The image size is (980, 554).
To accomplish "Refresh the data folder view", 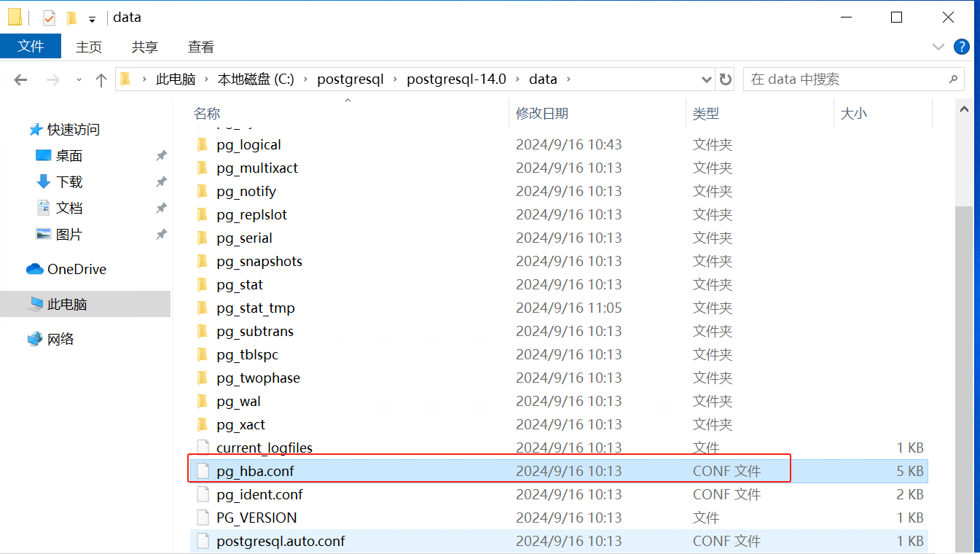I will point(725,79).
